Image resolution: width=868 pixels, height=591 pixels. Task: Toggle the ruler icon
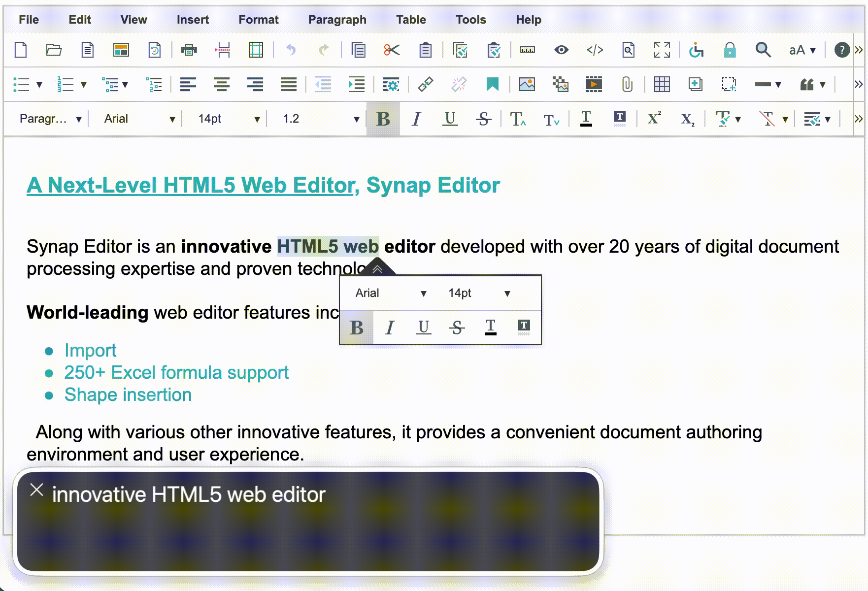[x=528, y=50]
